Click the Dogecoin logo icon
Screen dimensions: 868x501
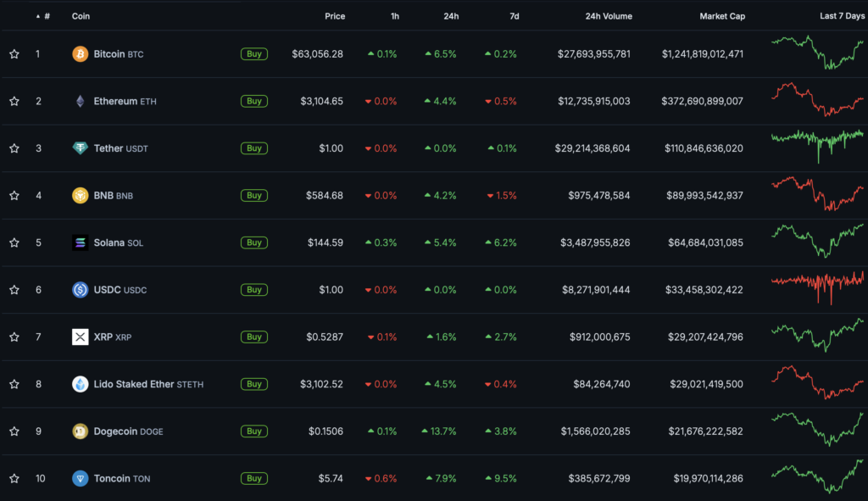(x=80, y=431)
